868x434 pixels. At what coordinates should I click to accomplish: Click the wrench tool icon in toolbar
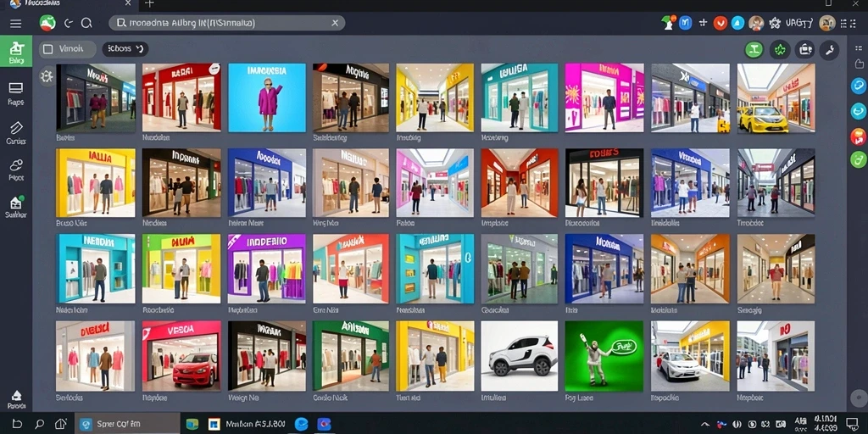829,50
